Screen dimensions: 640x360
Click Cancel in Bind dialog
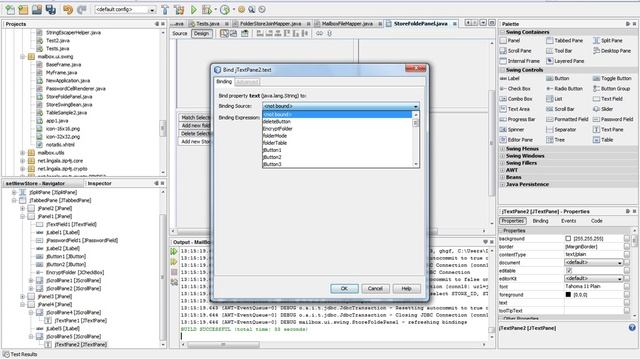[x=375, y=289]
